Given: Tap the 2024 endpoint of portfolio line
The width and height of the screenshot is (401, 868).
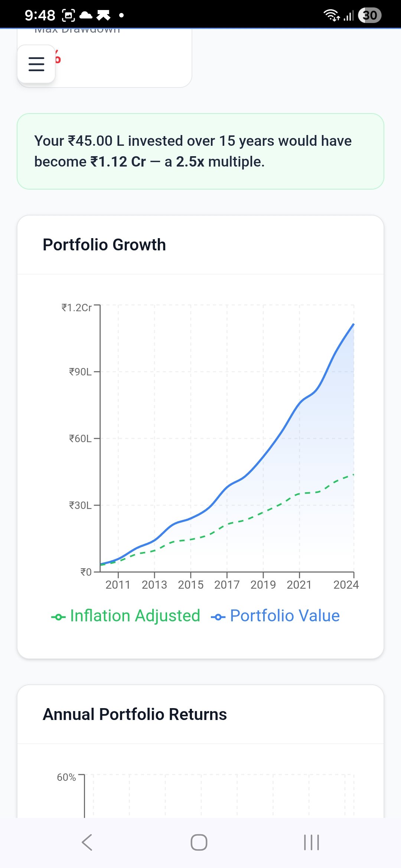Looking at the screenshot, I should 353,324.
